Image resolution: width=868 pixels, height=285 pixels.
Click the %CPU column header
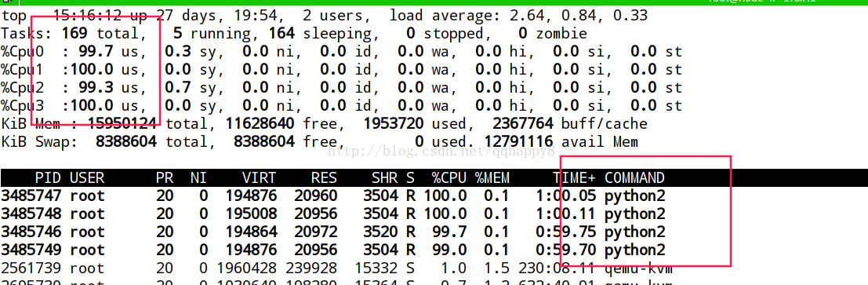tap(449, 178)
